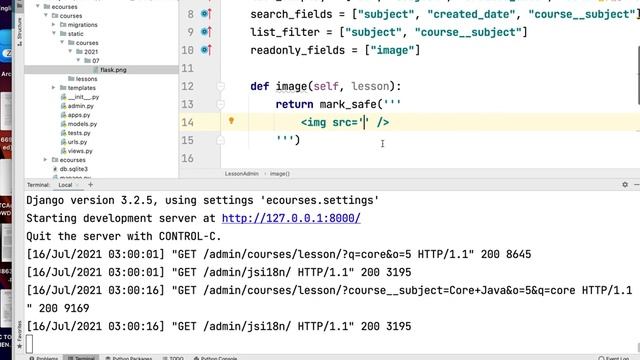Click the 'Django version 3.2.5' terminal line
This screenshot has height=360, width=640.
pyautogui.click(x=202, y=200)
